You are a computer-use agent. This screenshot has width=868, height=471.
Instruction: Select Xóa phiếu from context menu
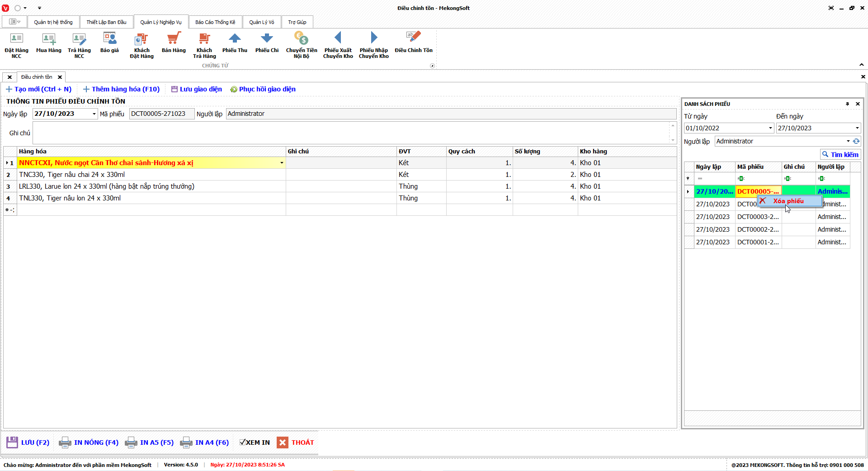788,201
